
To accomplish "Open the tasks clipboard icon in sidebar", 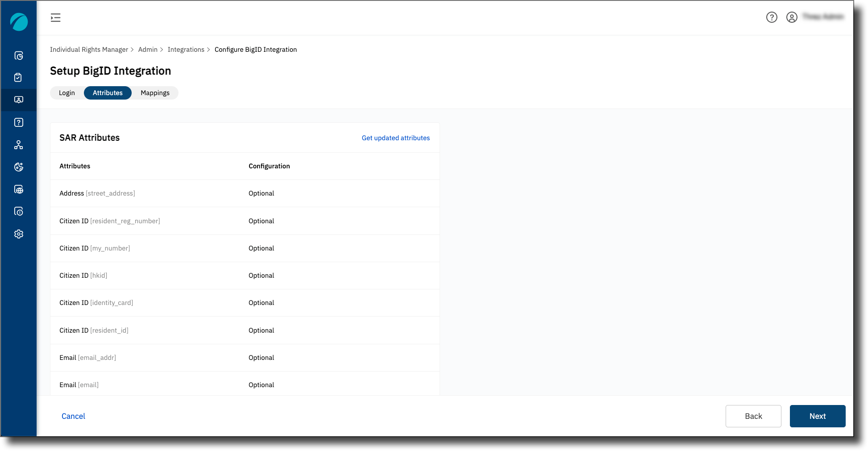I will click(x=19, y=77).
